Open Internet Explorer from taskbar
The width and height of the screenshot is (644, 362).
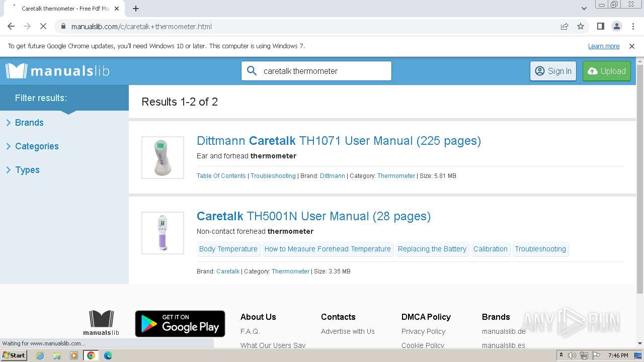[x=40, y=355]
